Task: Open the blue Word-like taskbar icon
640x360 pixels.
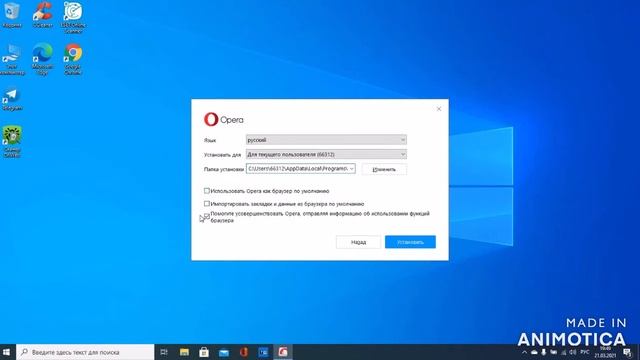Action: (x=263, y=352)
